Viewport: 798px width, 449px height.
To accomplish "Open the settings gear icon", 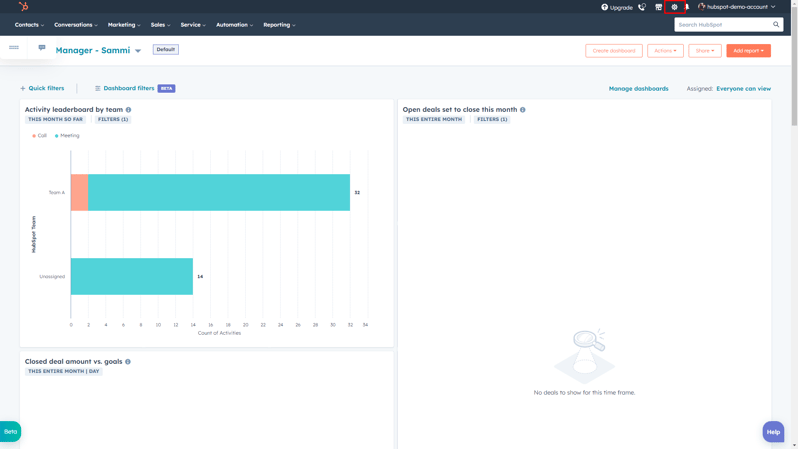I will point(674,7).
